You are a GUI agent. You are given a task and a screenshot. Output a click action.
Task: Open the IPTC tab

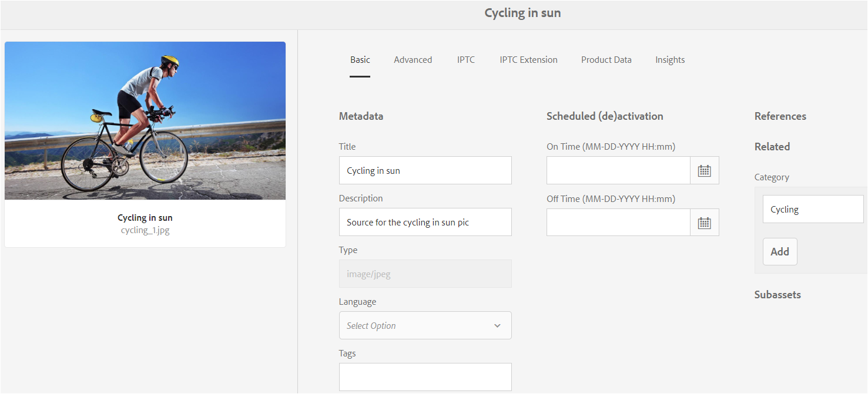pos(465,60)
